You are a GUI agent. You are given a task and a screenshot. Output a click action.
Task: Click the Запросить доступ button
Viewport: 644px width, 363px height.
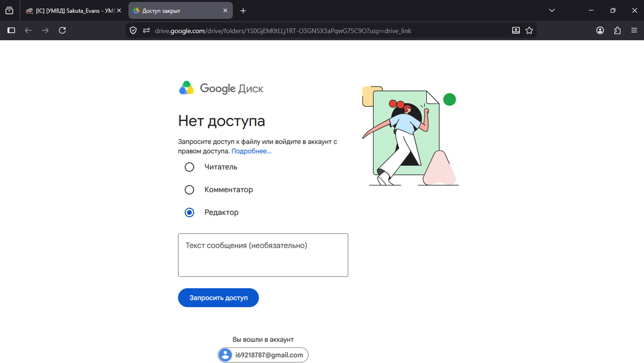[218, 297]
